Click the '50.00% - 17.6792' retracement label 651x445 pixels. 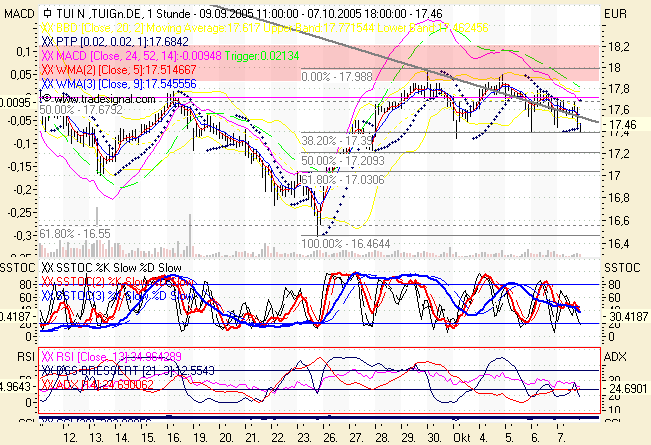81,110
